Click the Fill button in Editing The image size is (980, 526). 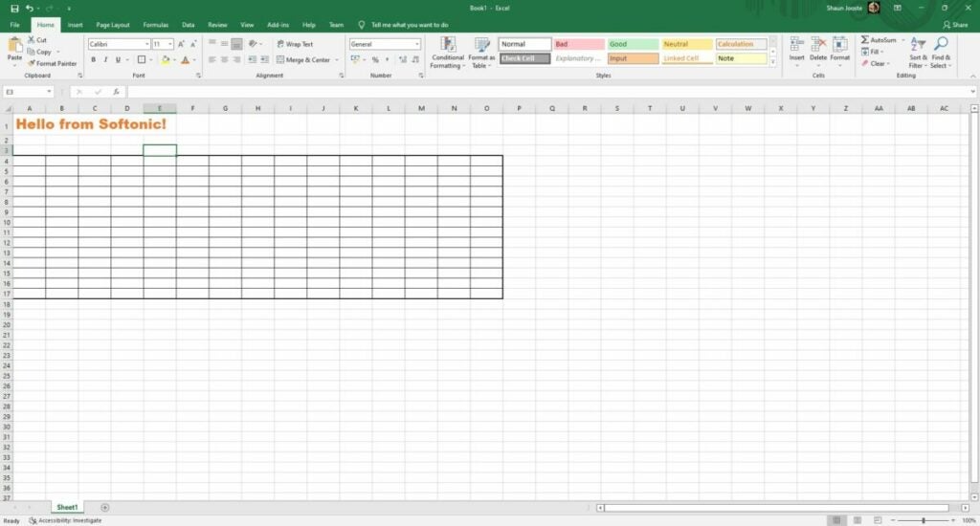pos(871,52)
